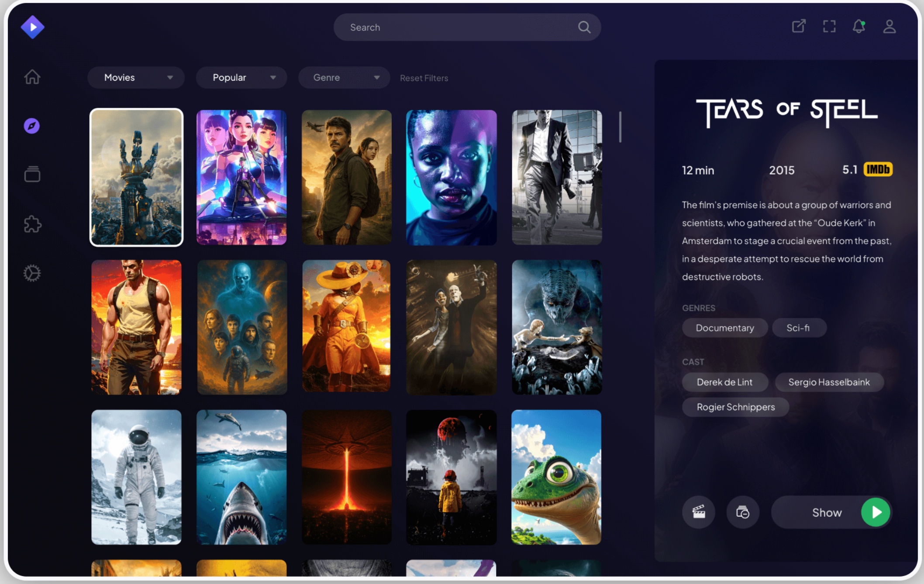
Task: Select the Discover compass icon
Action: tap(32, 126)
